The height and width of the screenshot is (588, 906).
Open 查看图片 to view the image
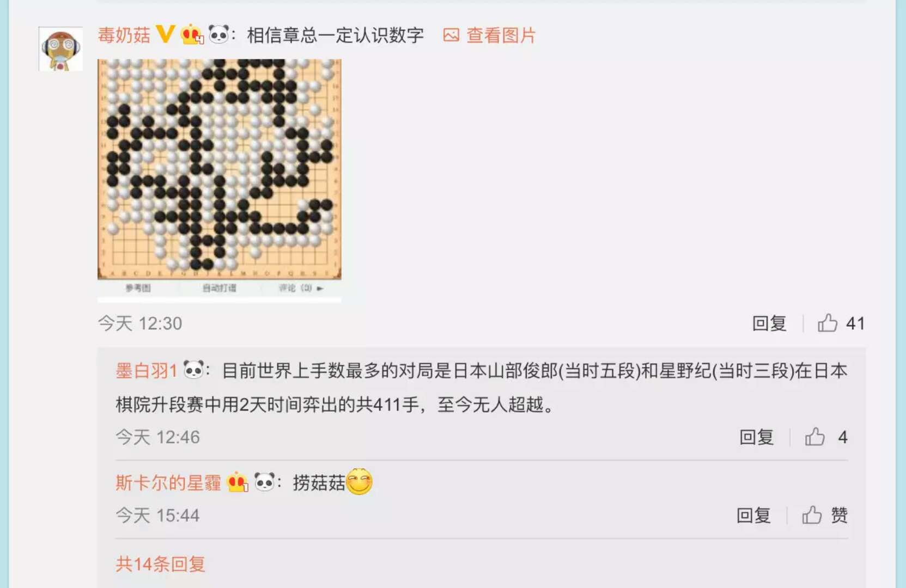click(501, 35)
